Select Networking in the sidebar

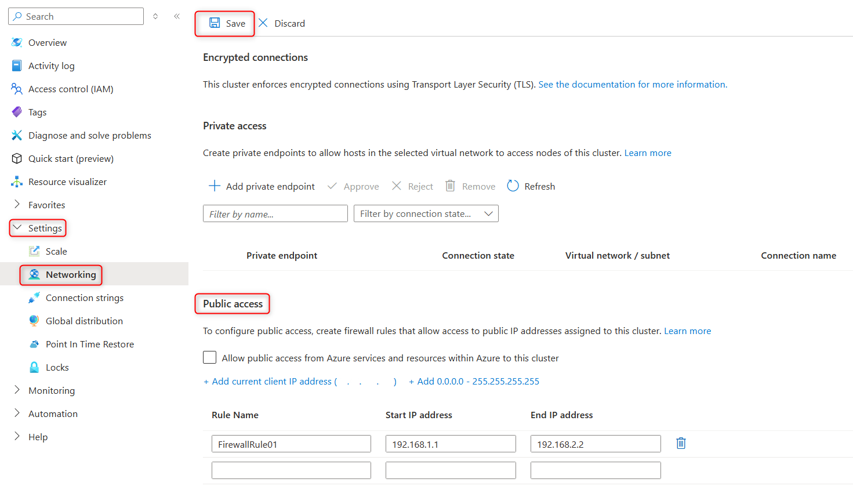[x=61, y=274]
